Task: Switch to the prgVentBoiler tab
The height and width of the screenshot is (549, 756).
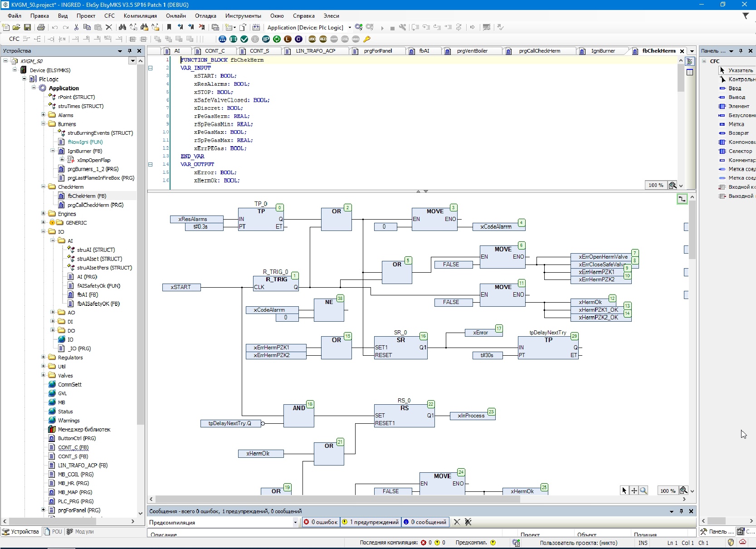Action: pyautogui.click(x=472, y=51)
